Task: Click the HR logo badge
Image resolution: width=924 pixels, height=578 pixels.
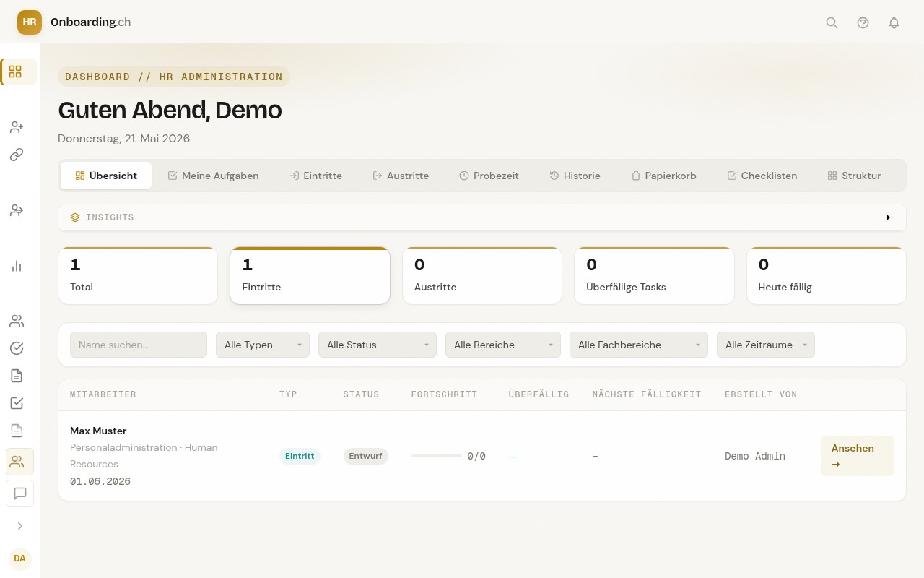Action: click(30, 22)
